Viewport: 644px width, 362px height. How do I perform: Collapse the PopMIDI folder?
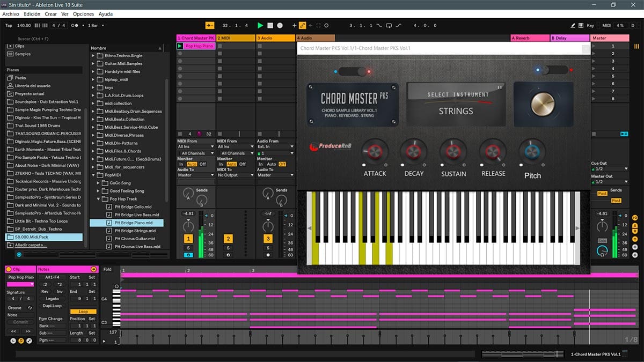click(x=93, y=175)
